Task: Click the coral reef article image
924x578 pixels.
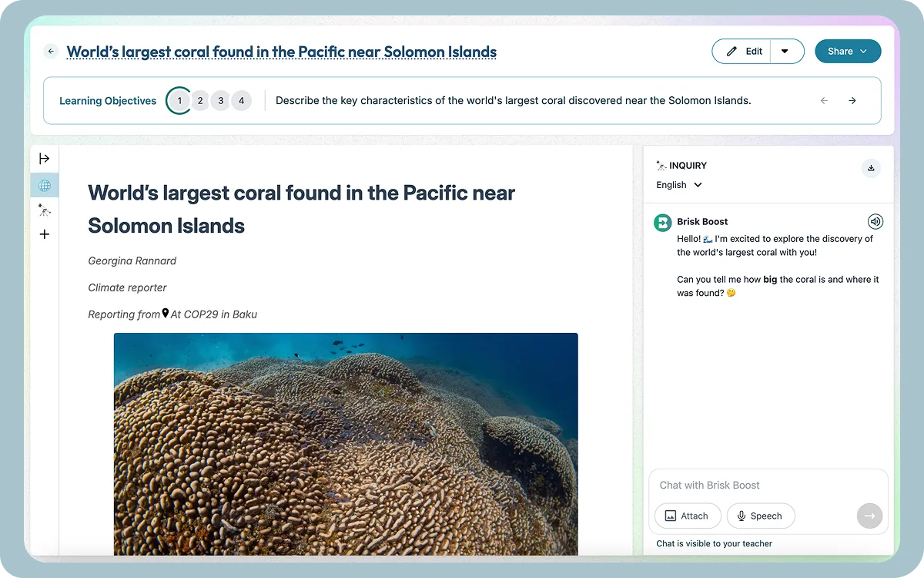Action: [x=346, y=444]
